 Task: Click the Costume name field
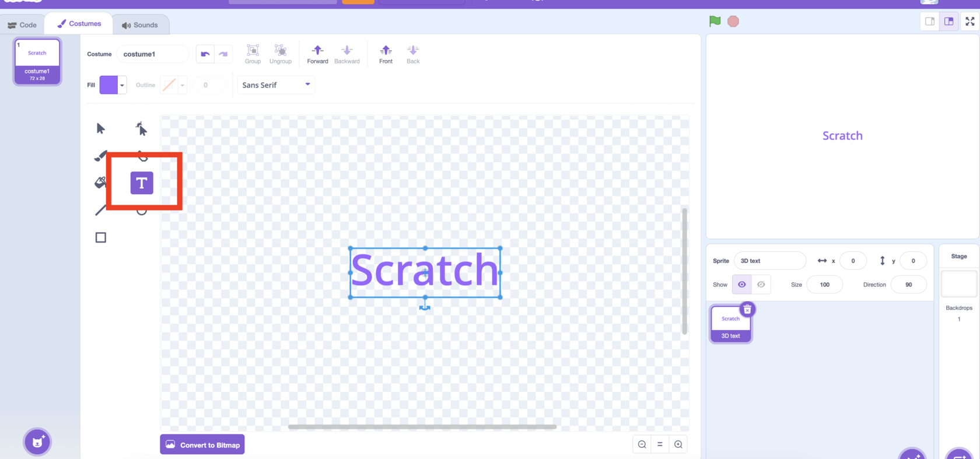point(153,54)
